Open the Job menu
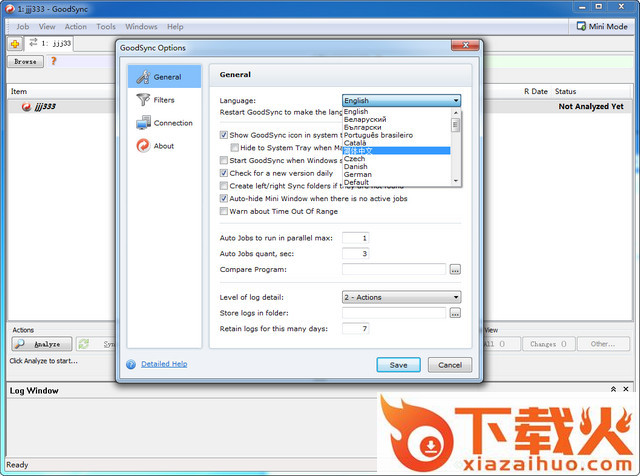Screen dimensions: 640x476 pos(22,27)
